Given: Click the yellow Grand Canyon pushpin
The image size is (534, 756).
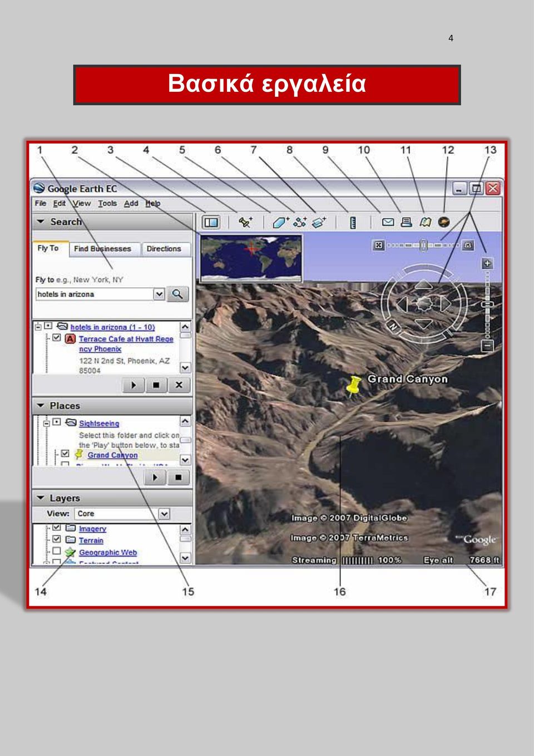Looking at the screenshot, I should (x=354, y=385).
